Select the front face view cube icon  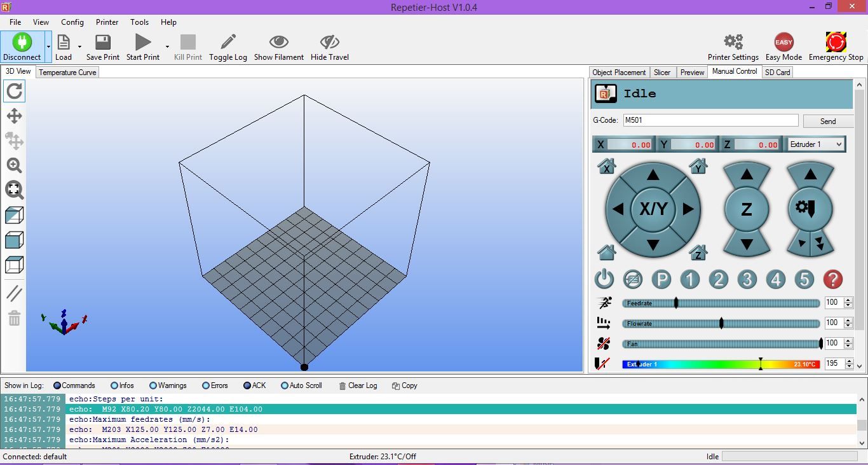(13, 240)
